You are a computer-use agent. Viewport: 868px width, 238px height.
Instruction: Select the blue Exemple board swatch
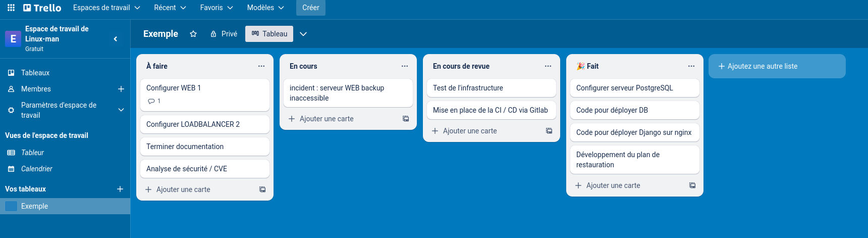click(x=11, y=206)
